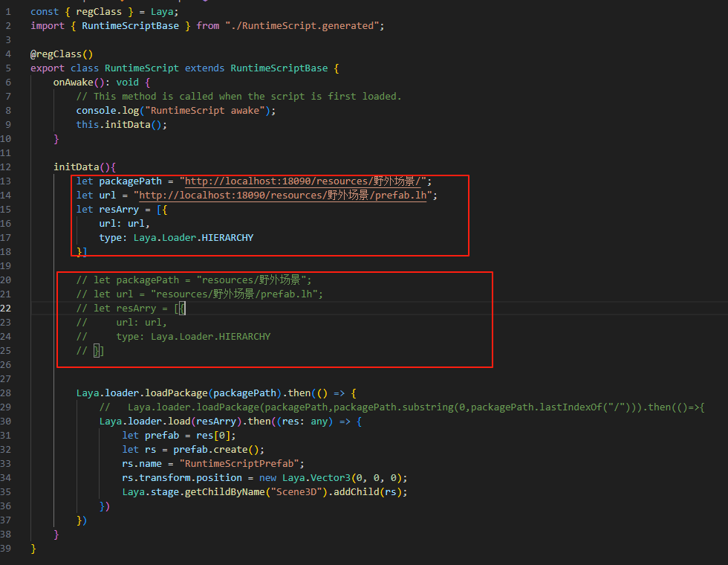Click line number 13 in the gutter
728x565 pixels.
[6, 181]
